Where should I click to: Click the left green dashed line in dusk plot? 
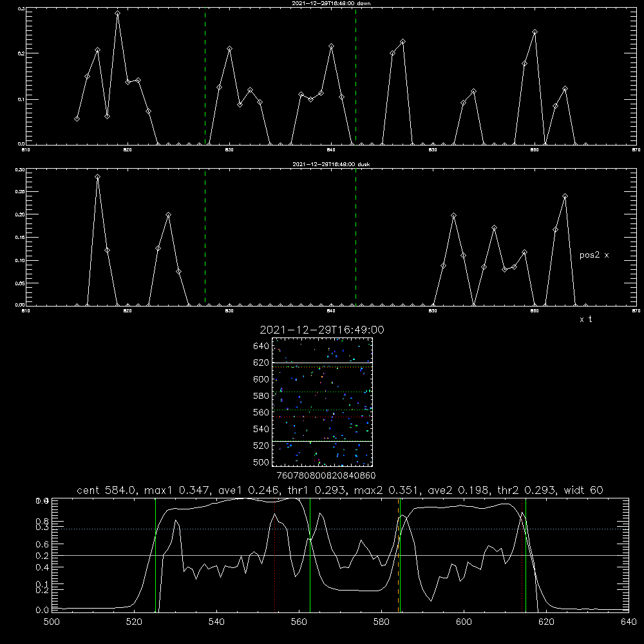click(205, 238)
